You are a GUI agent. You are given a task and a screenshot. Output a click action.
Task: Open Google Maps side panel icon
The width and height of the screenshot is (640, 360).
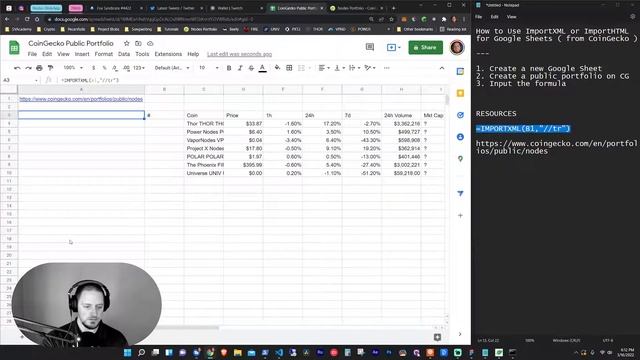tap(460, 158)
